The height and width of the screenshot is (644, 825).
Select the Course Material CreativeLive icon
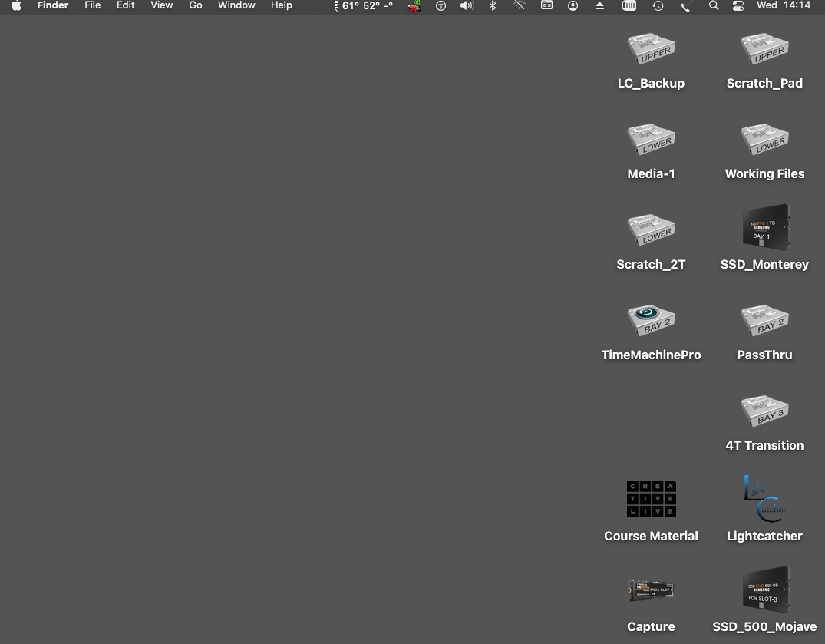click(x=652, y=499)
